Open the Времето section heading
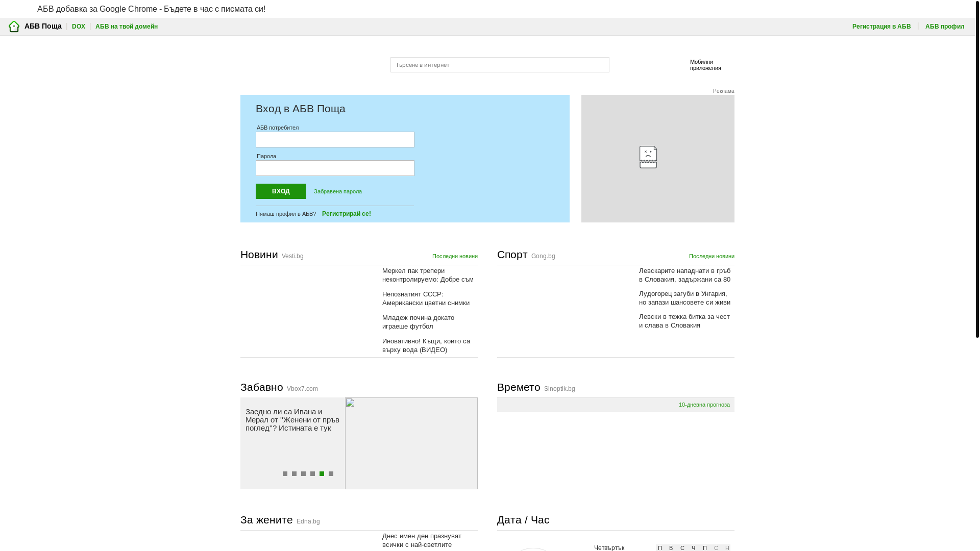The height and width of the screenshot is (551, 980). coord(519,387)
